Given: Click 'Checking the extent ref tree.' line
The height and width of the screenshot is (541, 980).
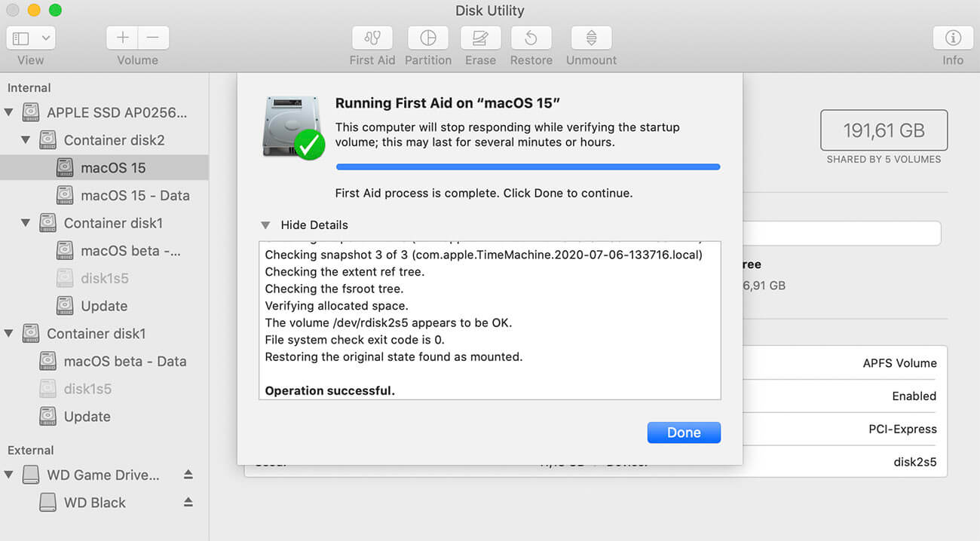Looking at the screenshot, I should [345, 272].
